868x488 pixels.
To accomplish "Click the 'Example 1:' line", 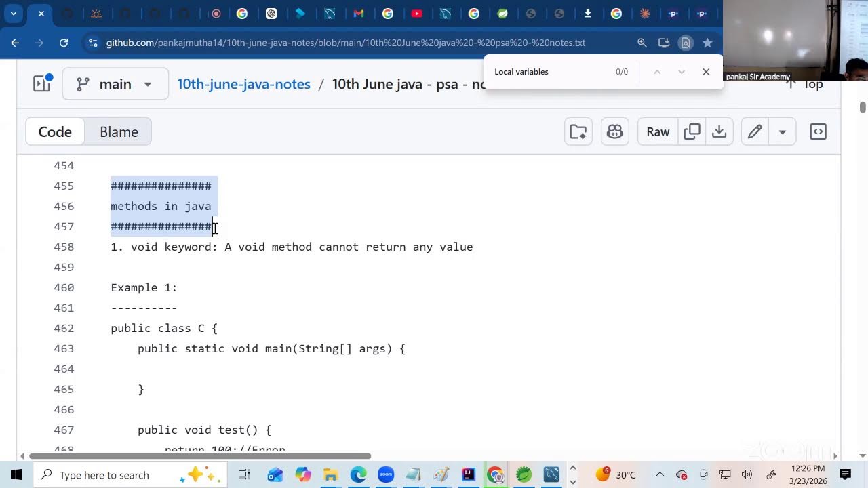I will (144, 287).
